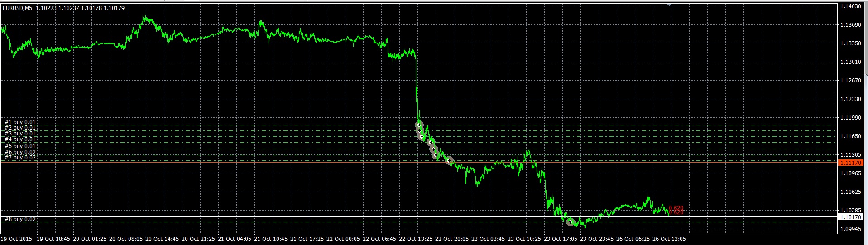
Task: Click the 1.11650 price scale value
Action: (x=850, y=136)
